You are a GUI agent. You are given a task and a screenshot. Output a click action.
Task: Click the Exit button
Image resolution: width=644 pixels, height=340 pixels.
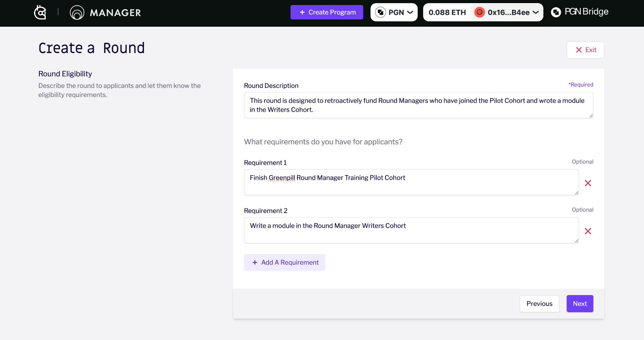[x=585, y=50]
